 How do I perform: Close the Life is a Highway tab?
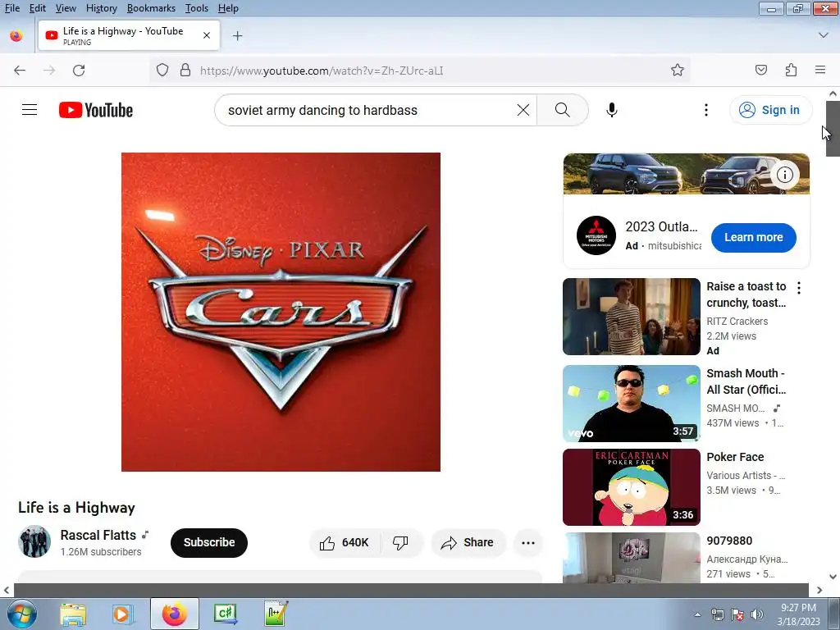207,36
